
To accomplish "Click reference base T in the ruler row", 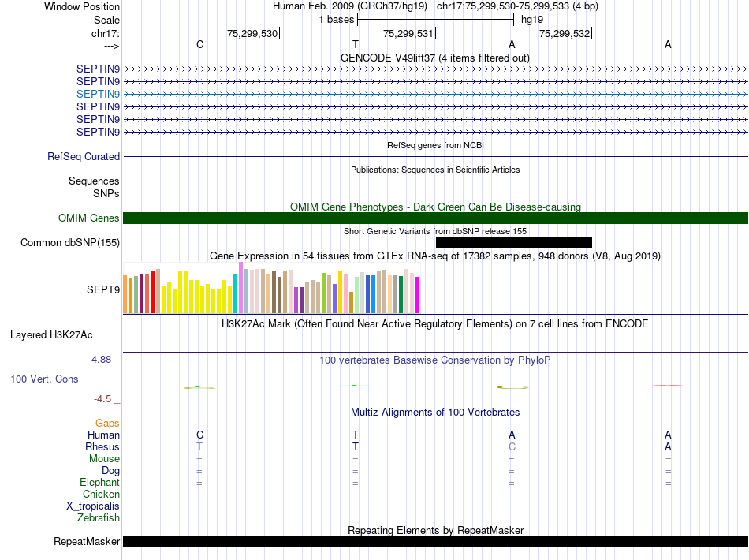I will (356, 44).
